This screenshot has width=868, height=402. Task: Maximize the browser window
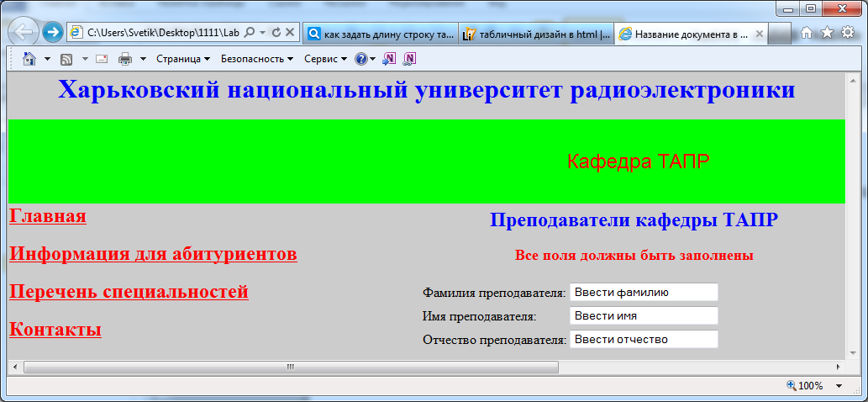coord(810,8)
